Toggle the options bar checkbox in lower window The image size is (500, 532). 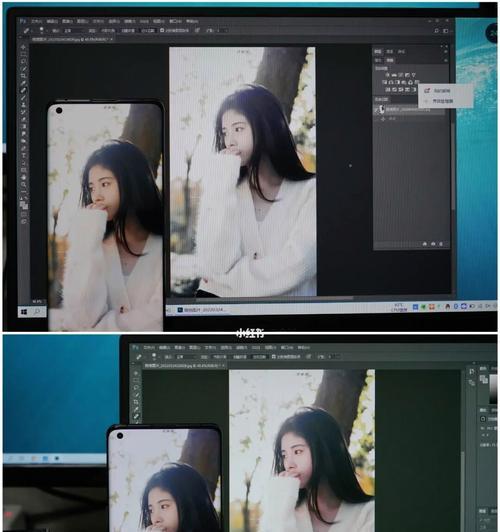(x=273, y=357)
